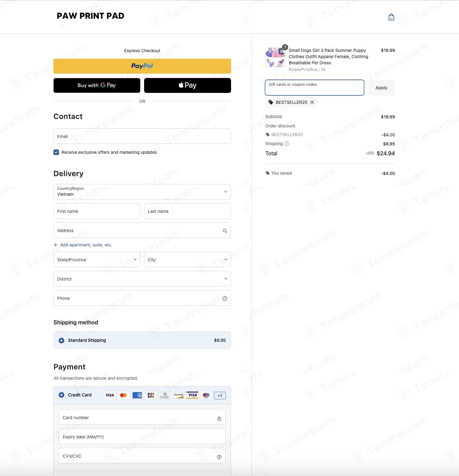Click the tag icon beside You saved
The width and height of the screenshot is (459, 476).
(267, 173)
